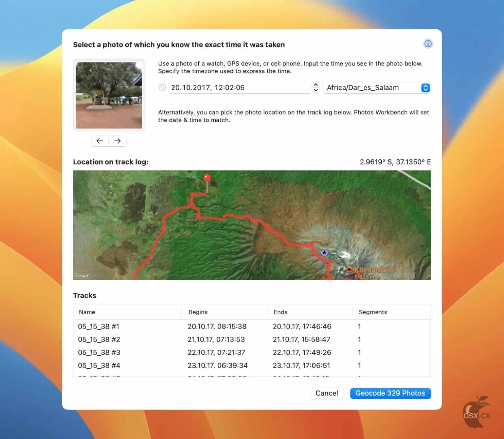
Task: Click end time 20.10.17, 17:46:46
Action: point(302,326)
